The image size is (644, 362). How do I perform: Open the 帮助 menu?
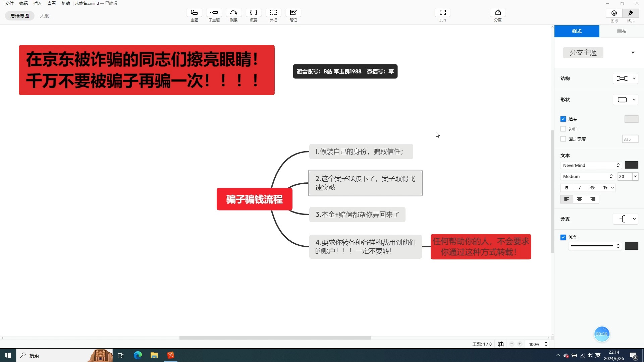click(66, 3)
